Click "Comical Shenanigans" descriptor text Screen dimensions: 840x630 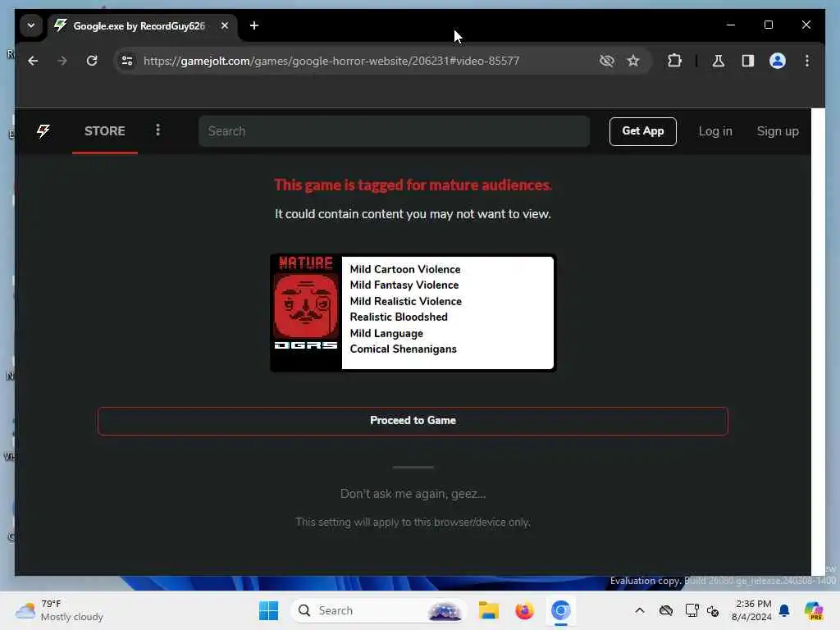403,349
